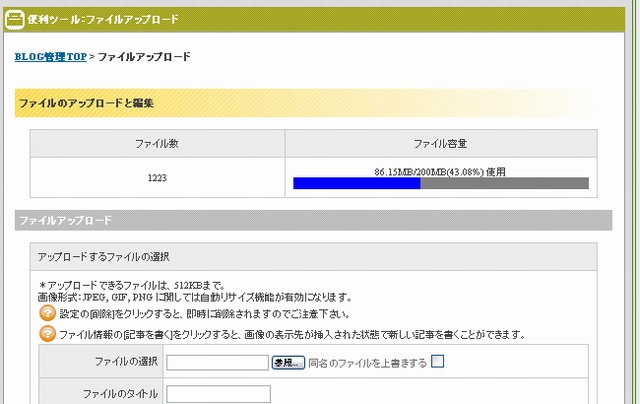Click the 参照 browse button
The image size is (640, 404).
click(287, 362)
